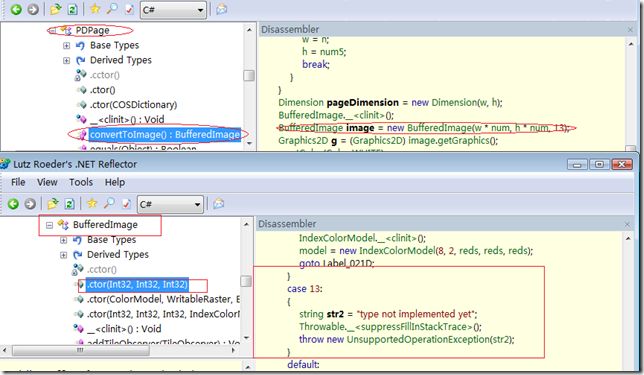Click scroll-up arrow of lower Disassembler
Viewport: 644px width, 375px height.
click(628, 239)
